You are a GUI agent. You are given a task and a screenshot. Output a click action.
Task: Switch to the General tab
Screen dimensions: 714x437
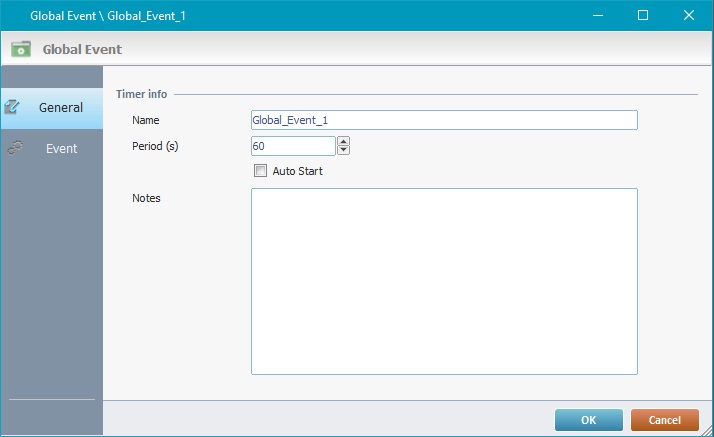point(60,107)
